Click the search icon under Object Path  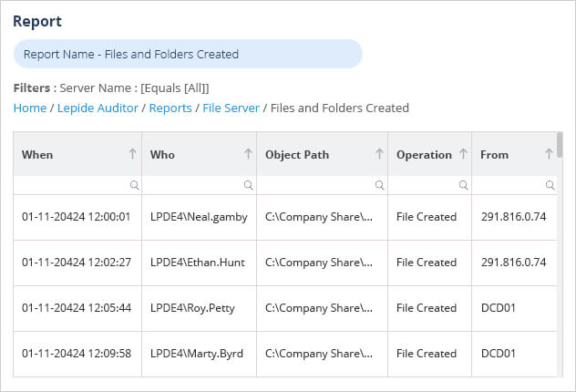[x=379, y=185]
